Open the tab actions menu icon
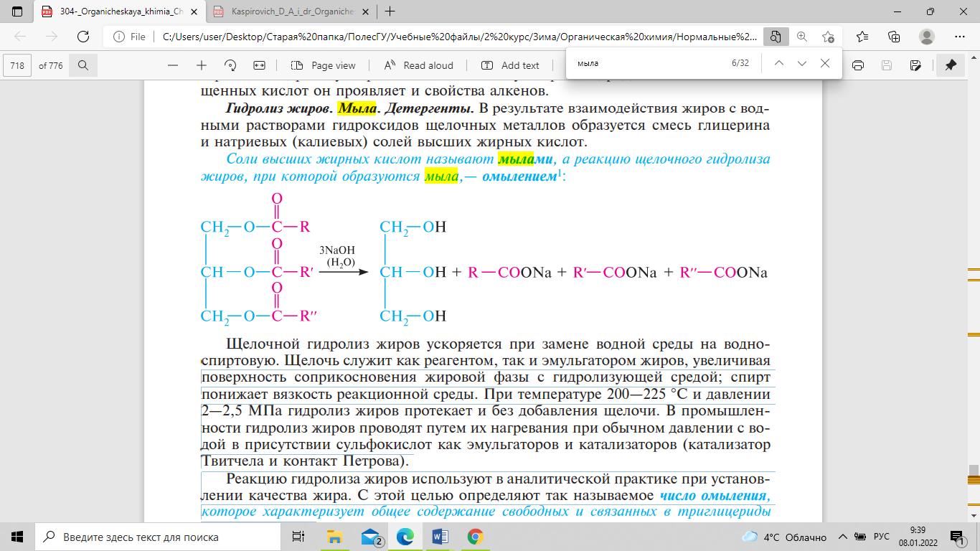The height and width of the screenshot is (551, 980). 18,11
